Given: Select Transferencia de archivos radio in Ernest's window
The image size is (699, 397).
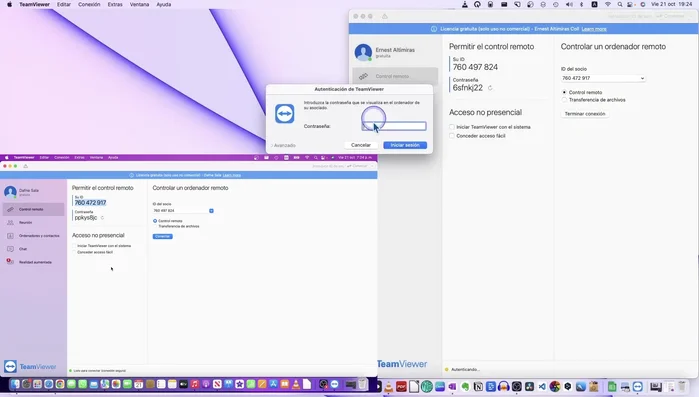Looking at the screenshot, I should [564, 100].
